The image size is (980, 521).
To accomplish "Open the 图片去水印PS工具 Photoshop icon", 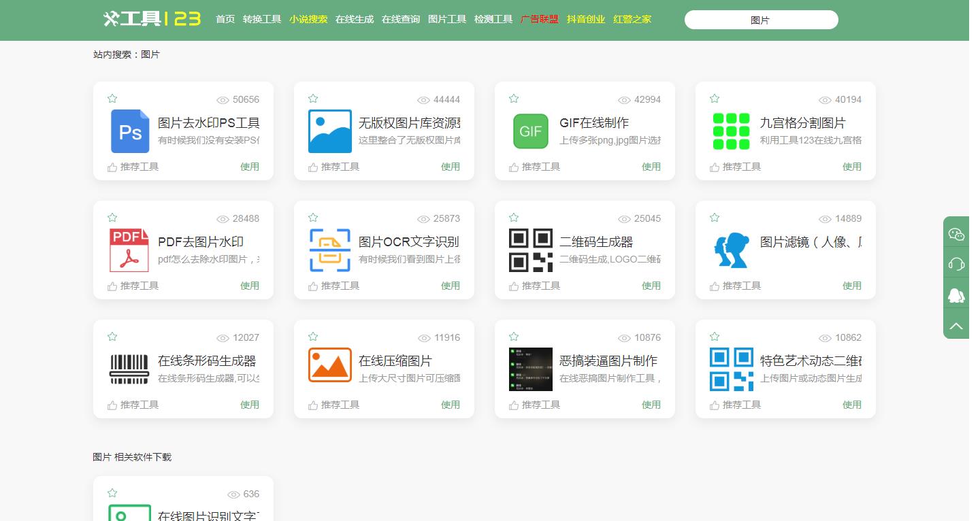I will click(x=129, y=131).
